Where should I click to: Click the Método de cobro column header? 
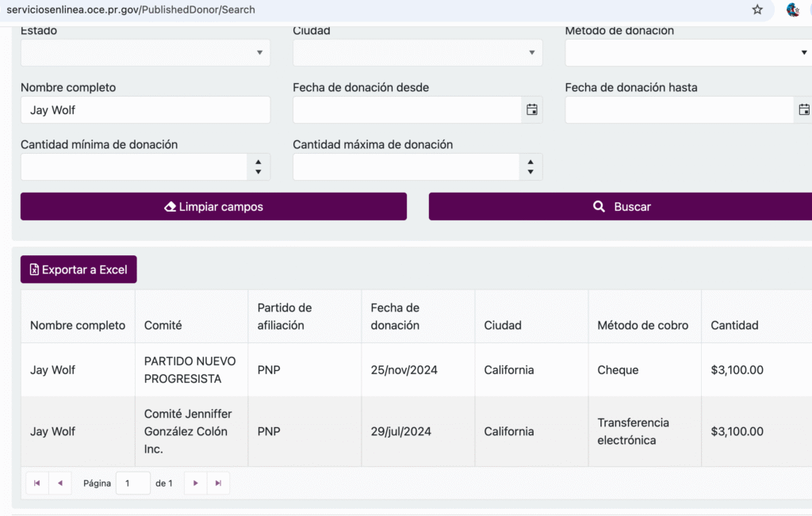[642, 325]
